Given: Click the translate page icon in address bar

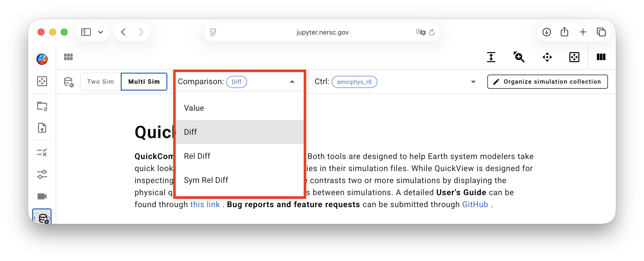Looking at the screenshot, I should click(421, 32).
